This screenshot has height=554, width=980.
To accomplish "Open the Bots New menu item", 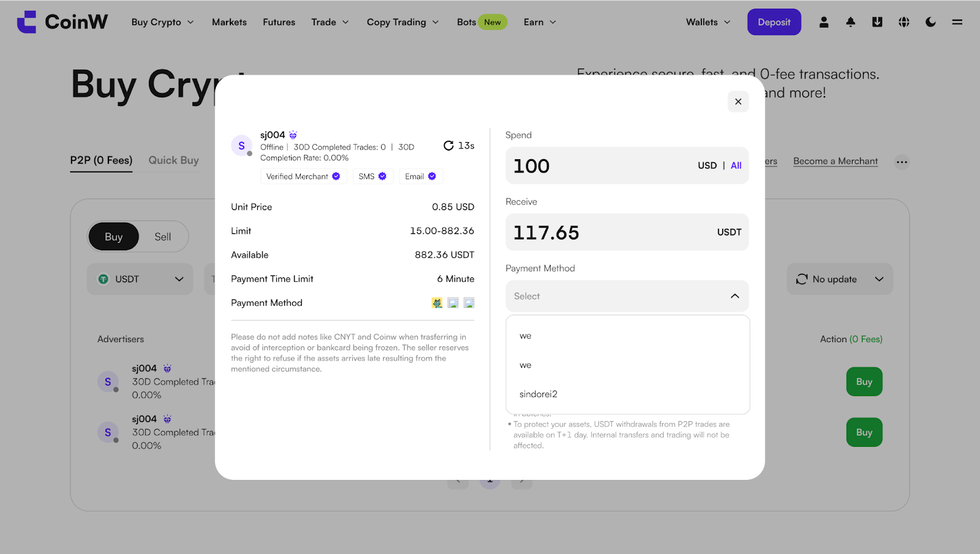I will [x=482, y=22].
